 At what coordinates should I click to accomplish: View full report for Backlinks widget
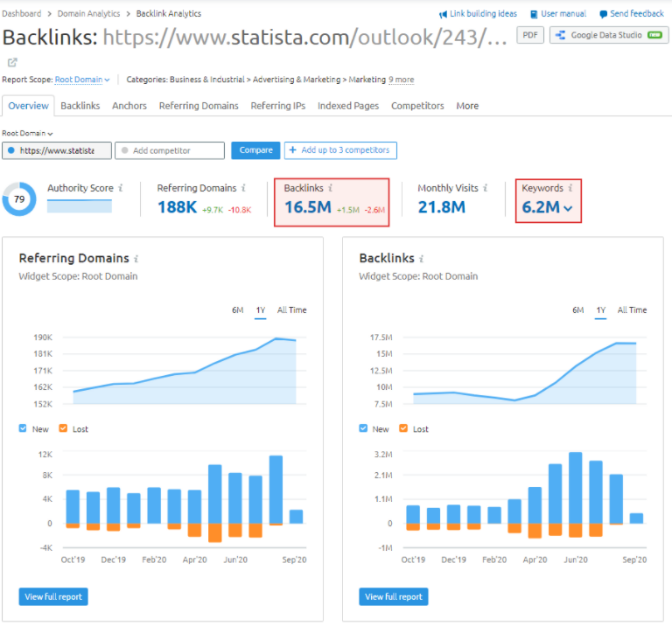click(394, 596)
